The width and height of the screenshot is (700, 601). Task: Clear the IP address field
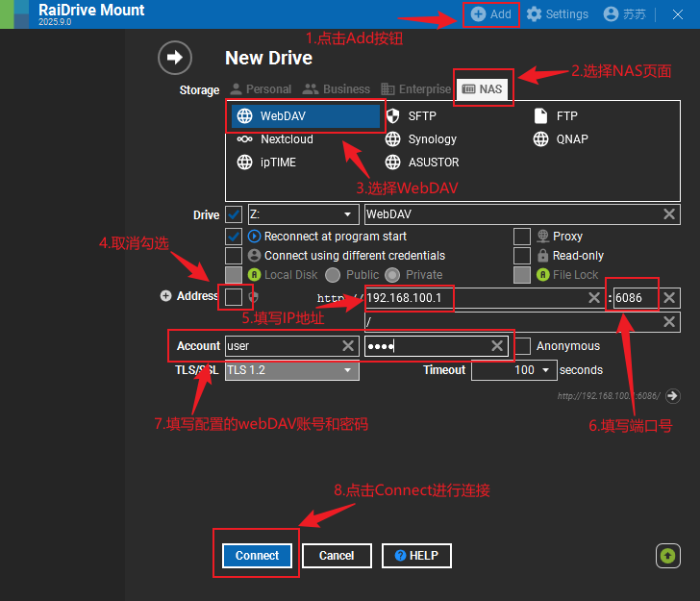[594, 298]
